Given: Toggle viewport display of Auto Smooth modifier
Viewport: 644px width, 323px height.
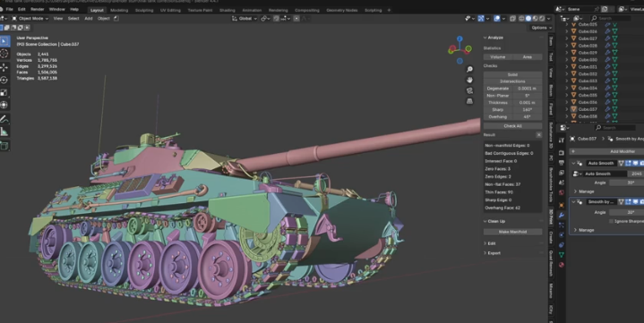Looking at the screenshot, I should tap(635, 164).
